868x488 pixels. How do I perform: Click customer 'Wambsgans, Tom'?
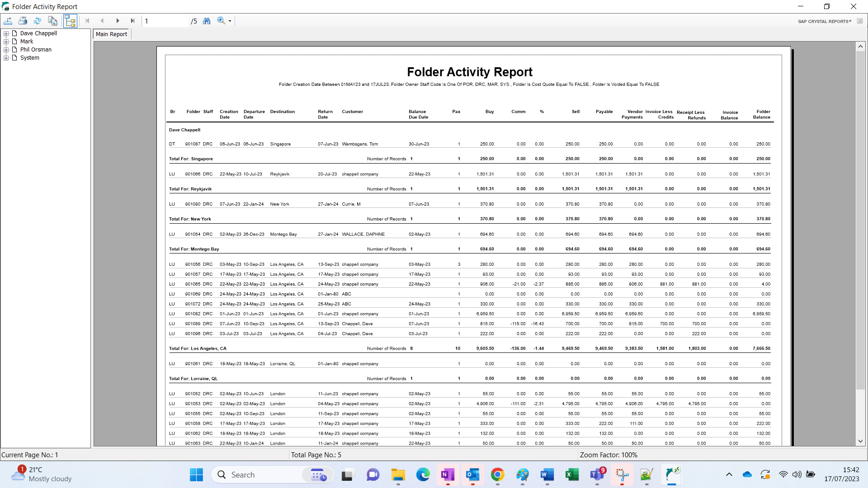pyautogui.click(x=360, y=144)
